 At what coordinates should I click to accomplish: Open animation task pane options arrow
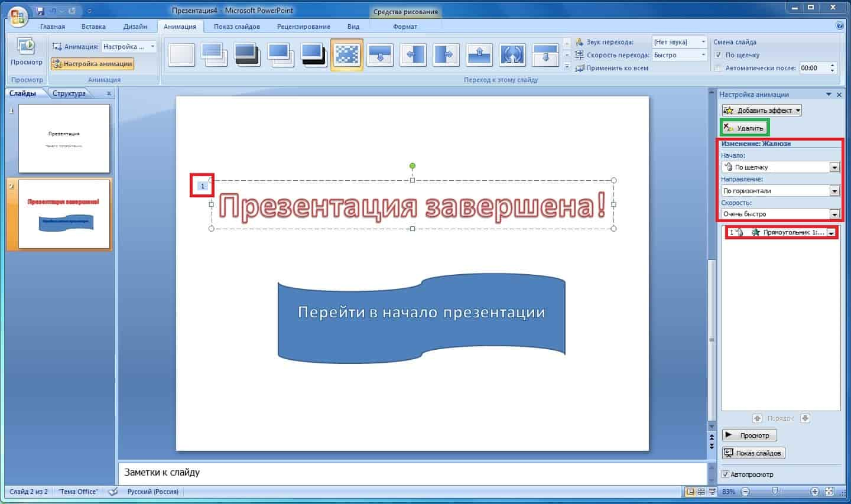pos(829,95)
